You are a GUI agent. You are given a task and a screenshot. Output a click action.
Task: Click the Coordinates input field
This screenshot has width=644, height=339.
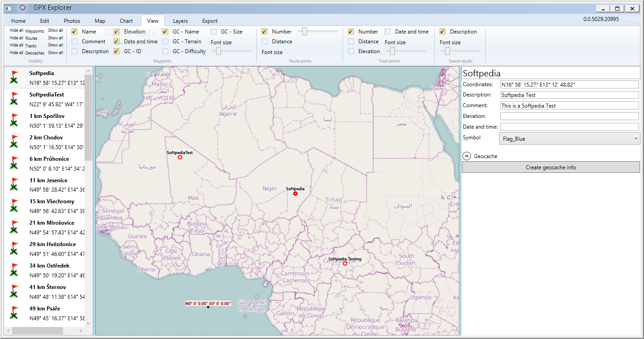pos(570,84)
